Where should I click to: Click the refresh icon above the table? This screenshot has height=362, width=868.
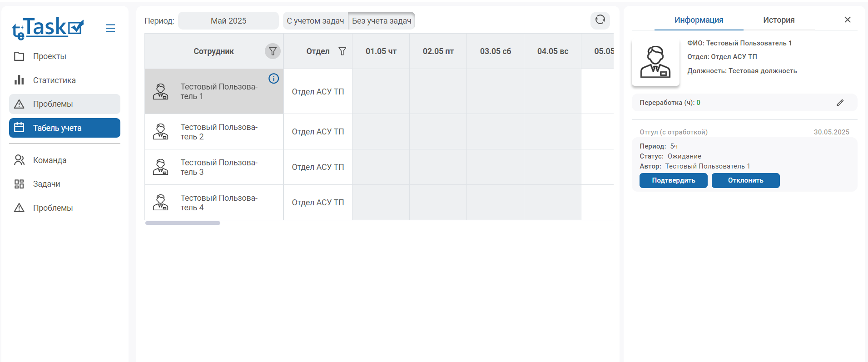tap(600, 20)
